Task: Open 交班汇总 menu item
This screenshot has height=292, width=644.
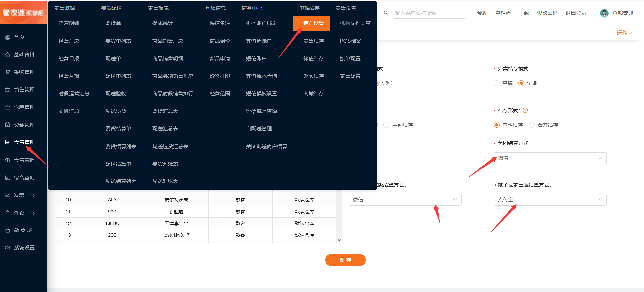Action: (69, 111)
